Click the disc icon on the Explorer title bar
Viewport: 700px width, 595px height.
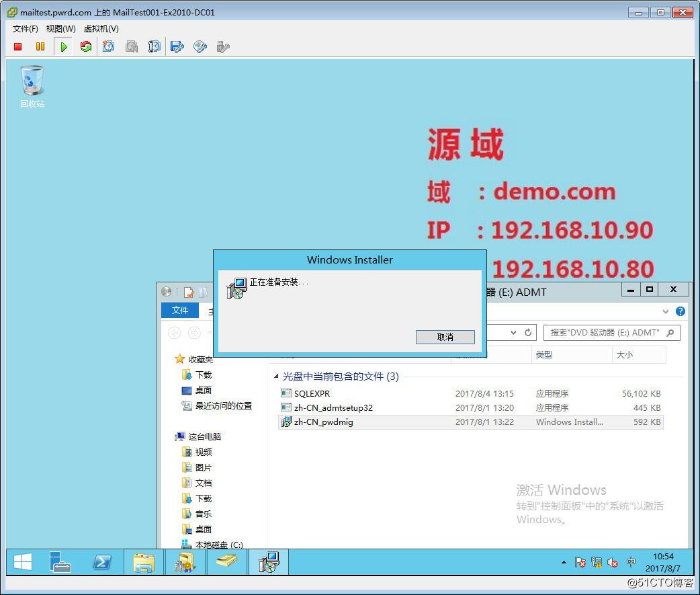point(166,292)
